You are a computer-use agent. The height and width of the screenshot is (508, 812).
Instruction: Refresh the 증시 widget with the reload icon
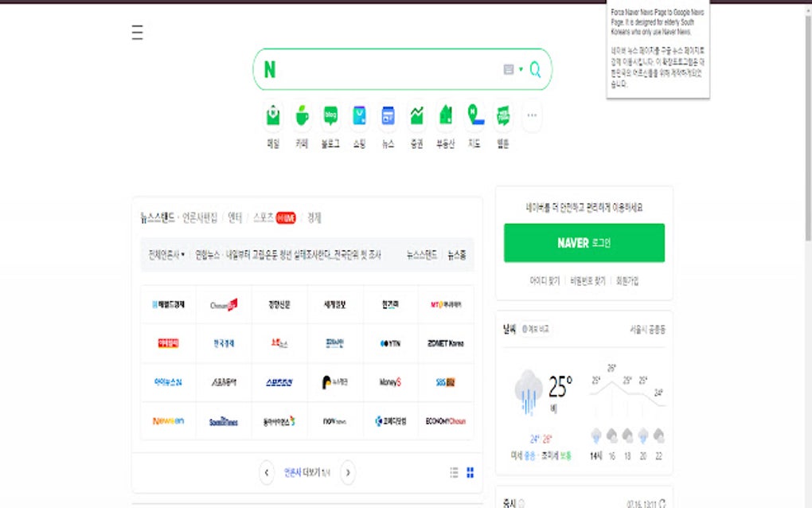pyautogui.click(x=662, y=503)
